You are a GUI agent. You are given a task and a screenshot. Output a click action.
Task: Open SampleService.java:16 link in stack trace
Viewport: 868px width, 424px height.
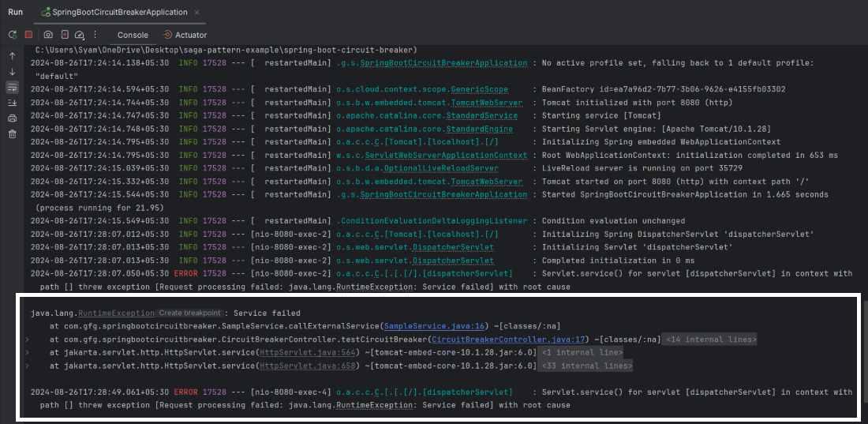[x=435, y=326]
